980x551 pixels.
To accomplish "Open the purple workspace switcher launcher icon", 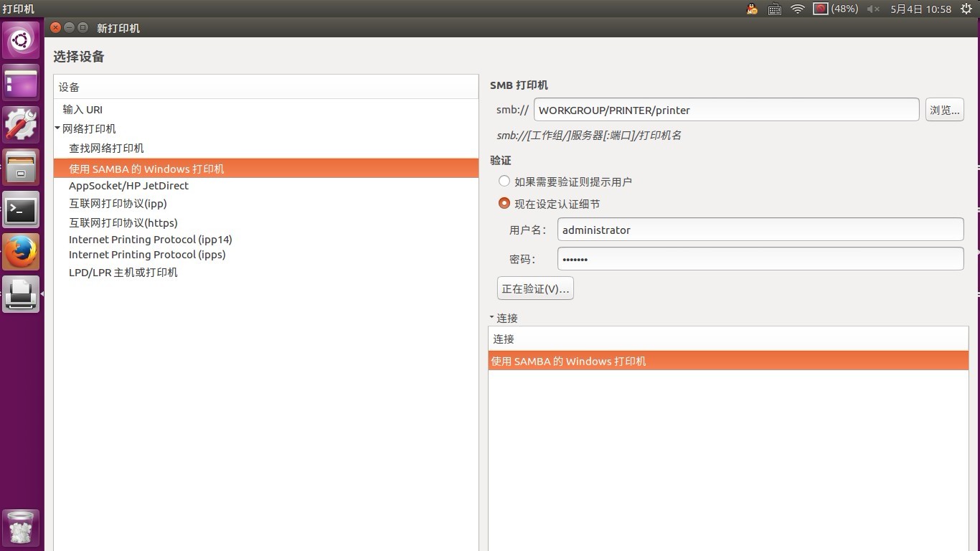I will click(21, 83).
